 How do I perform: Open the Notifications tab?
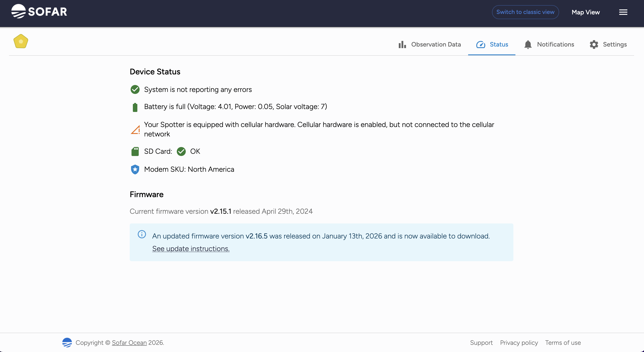(x=549, y=45)
